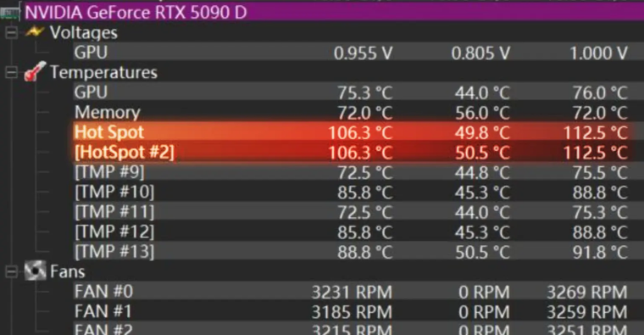Click the 85.8 °C TMP #10 current value
644x335 pixels.
pos(364,193)
